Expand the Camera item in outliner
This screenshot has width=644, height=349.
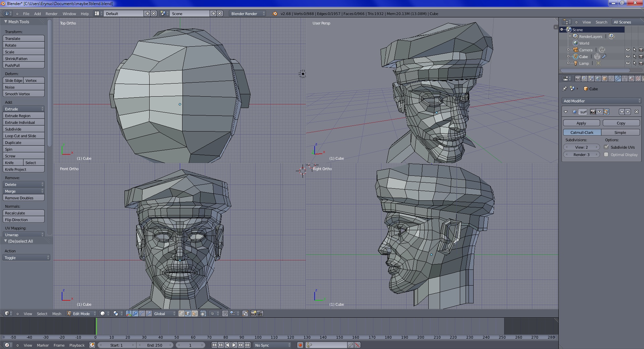(568, 50)
